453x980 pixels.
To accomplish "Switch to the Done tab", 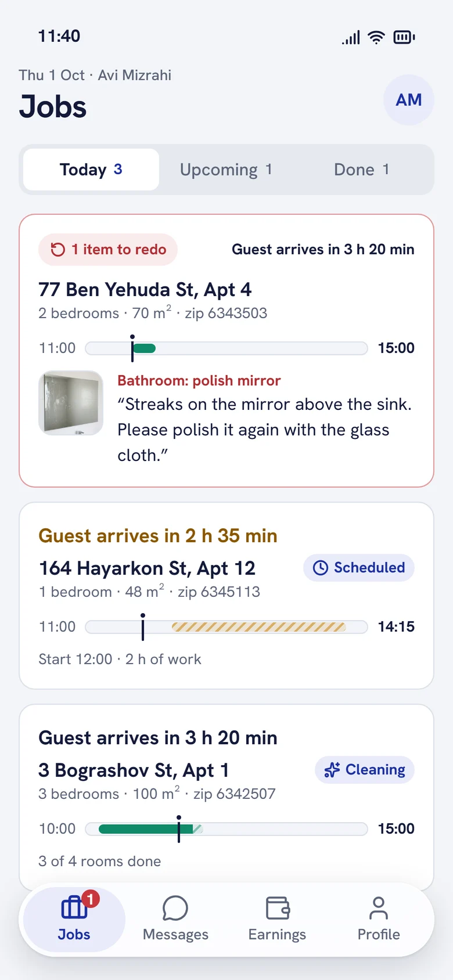I will pyautogui.click(x=362, y=170).
